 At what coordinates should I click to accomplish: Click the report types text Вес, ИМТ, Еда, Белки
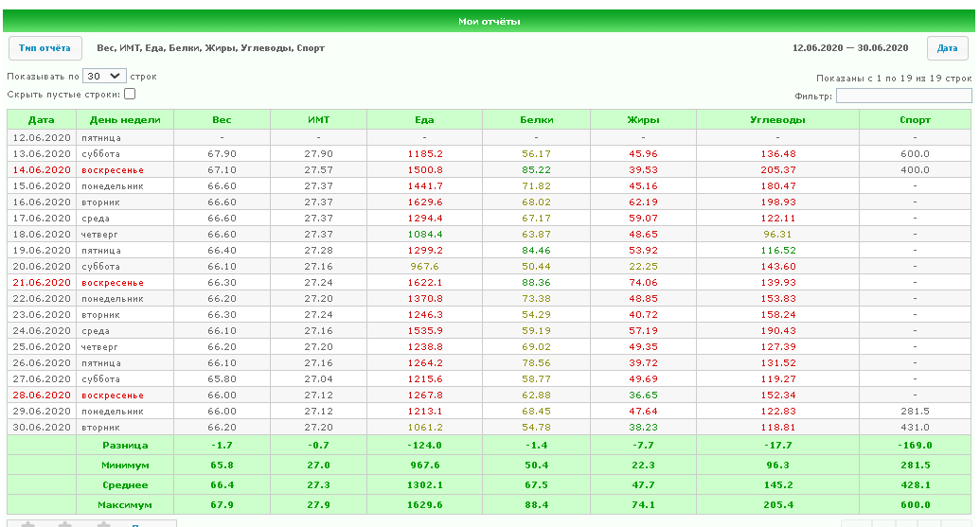[210, 48]
